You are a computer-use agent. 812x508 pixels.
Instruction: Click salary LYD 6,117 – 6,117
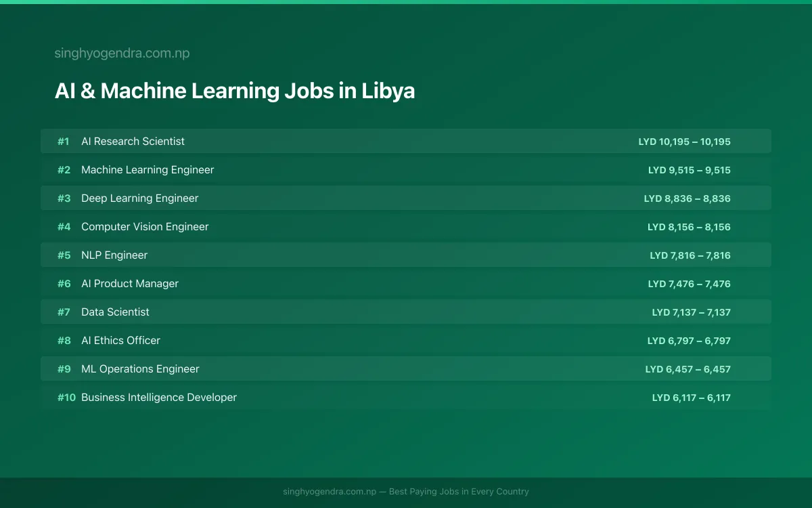[692, 398]
